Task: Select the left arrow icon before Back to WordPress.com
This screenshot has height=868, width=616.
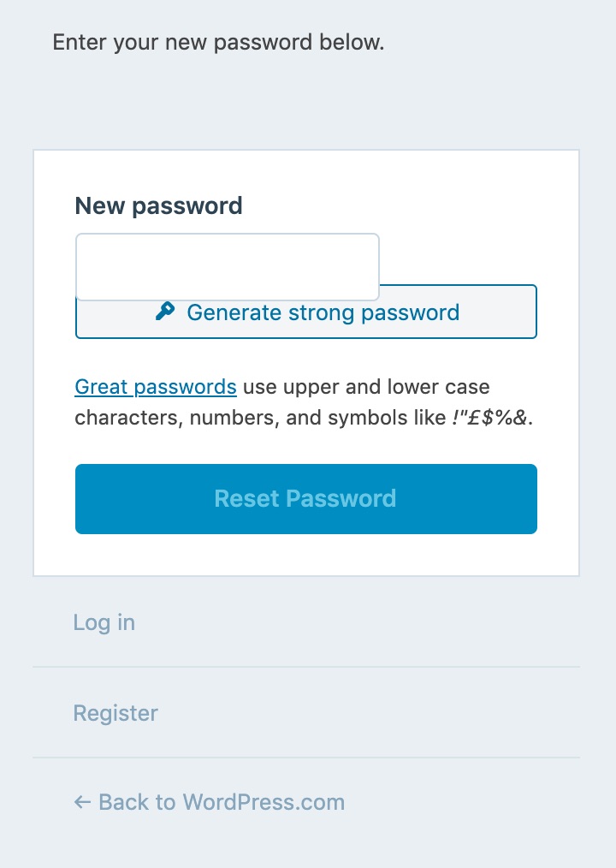Action: [80, 802]
